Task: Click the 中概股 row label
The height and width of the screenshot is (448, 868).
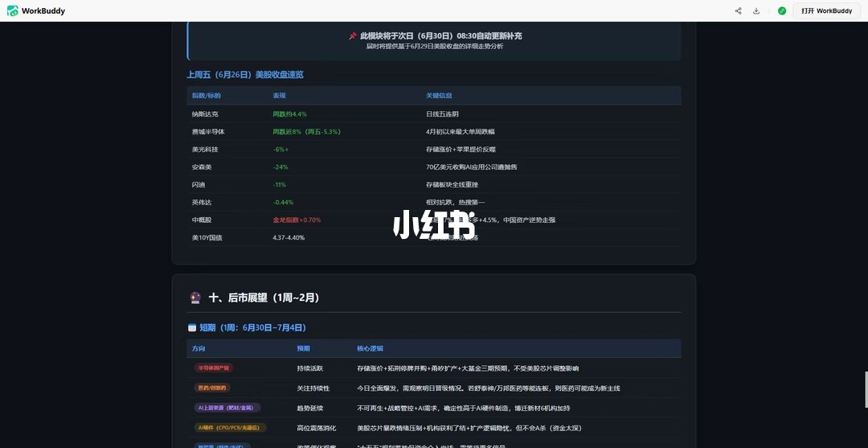Action: (202, 220)
